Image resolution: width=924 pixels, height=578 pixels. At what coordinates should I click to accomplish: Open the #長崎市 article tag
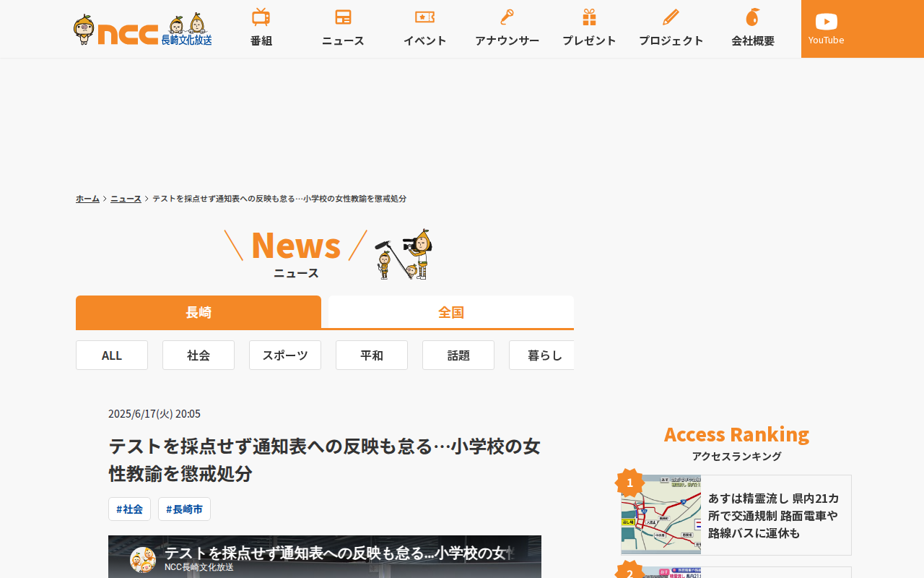184,509
